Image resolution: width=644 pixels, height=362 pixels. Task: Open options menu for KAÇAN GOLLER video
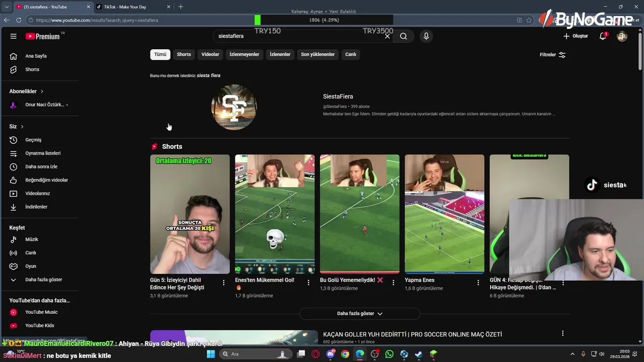[x=562, y=333]
